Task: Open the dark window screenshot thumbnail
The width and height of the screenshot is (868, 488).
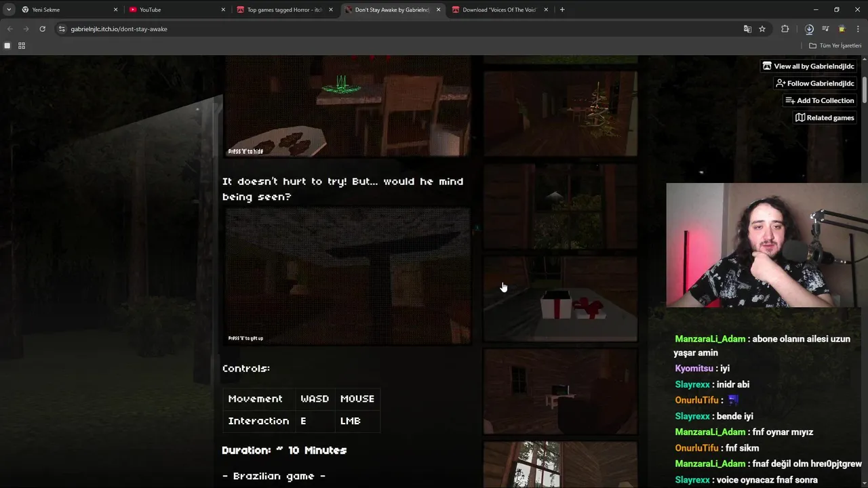Action: pos(560,207)
